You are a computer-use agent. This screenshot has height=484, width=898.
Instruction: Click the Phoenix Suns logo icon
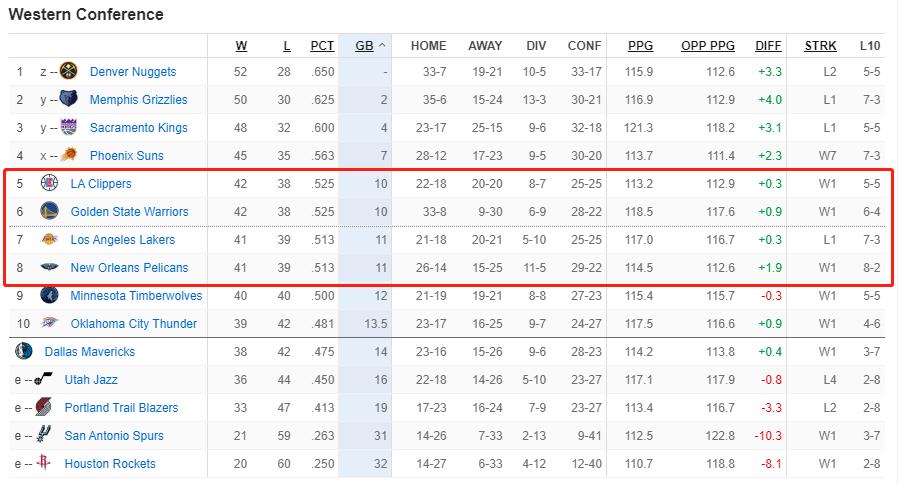coord(70,156)
